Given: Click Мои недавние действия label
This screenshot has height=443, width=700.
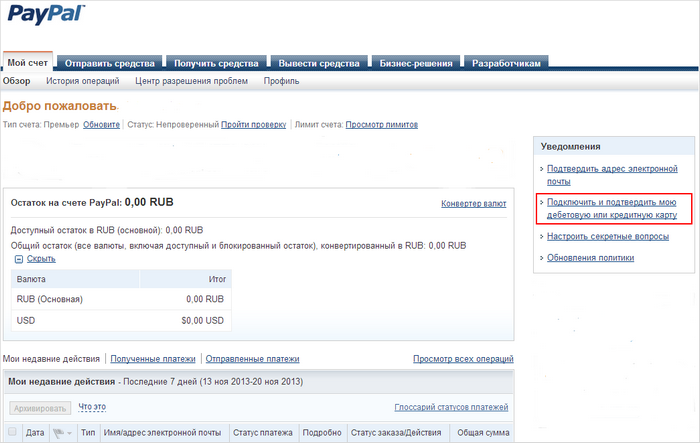Looking at the screenshot, I should (51, 359).
